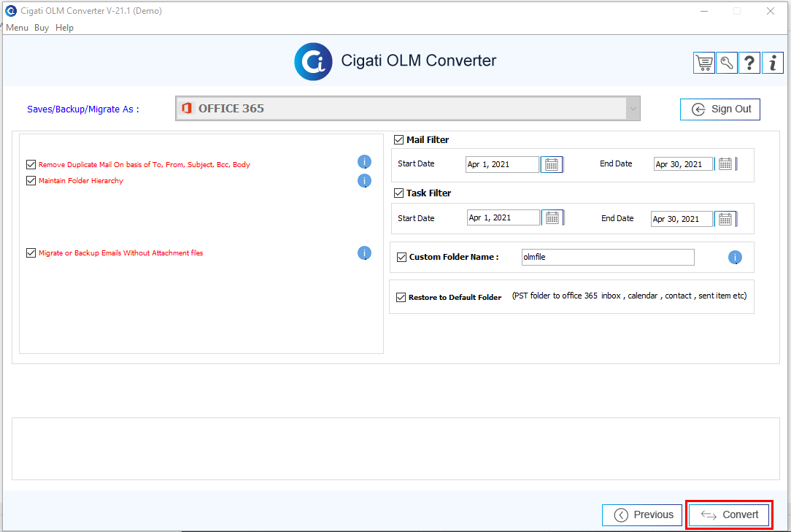Click the 'Cigati OLM Converter' heading text
791x532 pixels.
pos(419,61)
